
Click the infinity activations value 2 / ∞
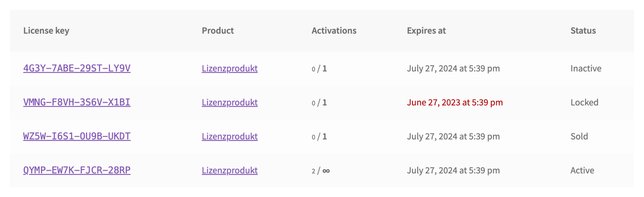click(x=321, y=171)
